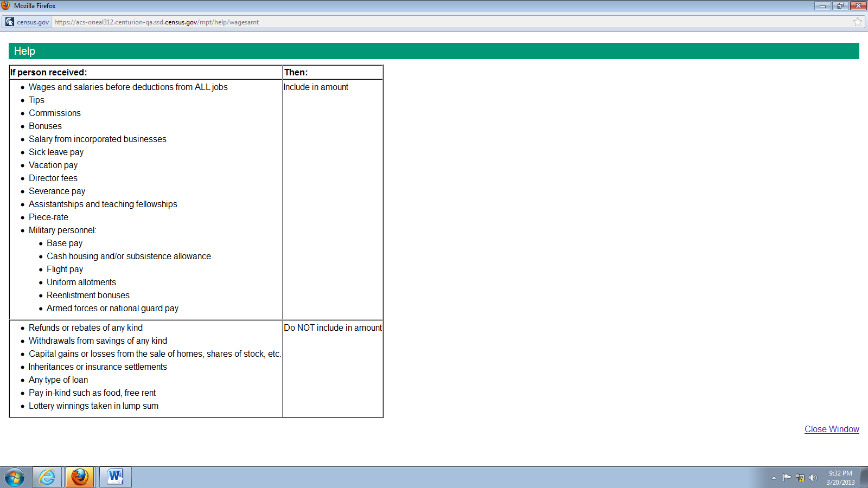
Task: Minimize the Firefox window
Action: [822, 6]
